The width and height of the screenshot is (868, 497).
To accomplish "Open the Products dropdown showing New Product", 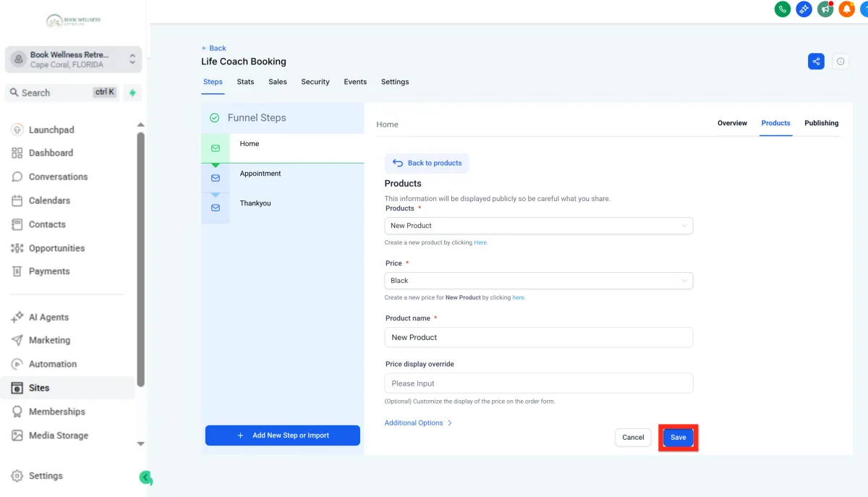I will point(538,226).
